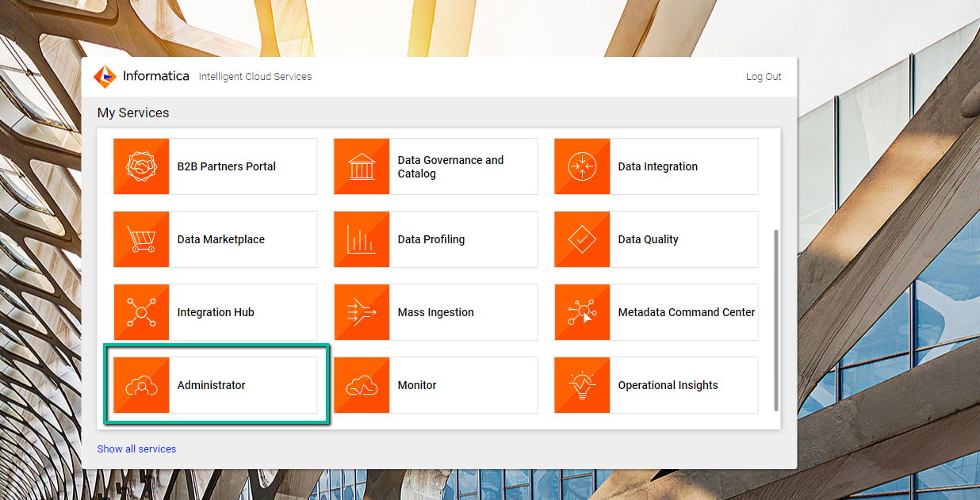980x500 pixels.
Task: Click the Administrator cloud user icon
Action: (141, 385)
